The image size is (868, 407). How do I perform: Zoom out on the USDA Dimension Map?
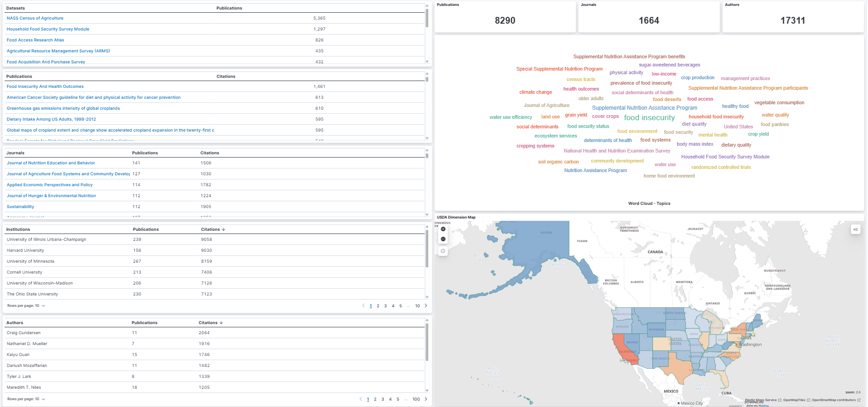click(x=443, y=239)
